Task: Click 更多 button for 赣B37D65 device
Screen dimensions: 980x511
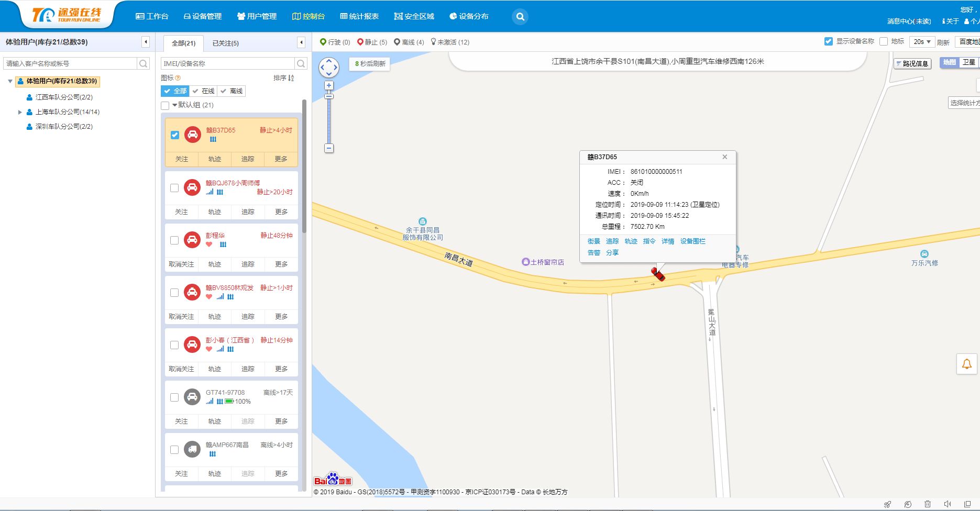Action: (281, 159)
